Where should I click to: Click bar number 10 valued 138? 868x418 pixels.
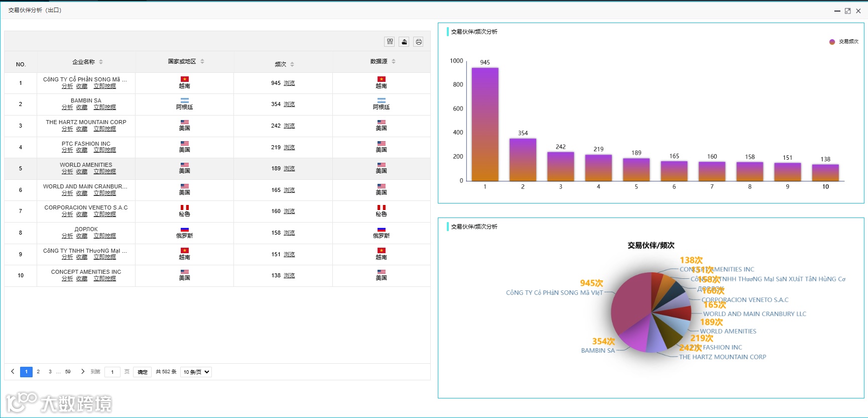[x=825, y=173]
